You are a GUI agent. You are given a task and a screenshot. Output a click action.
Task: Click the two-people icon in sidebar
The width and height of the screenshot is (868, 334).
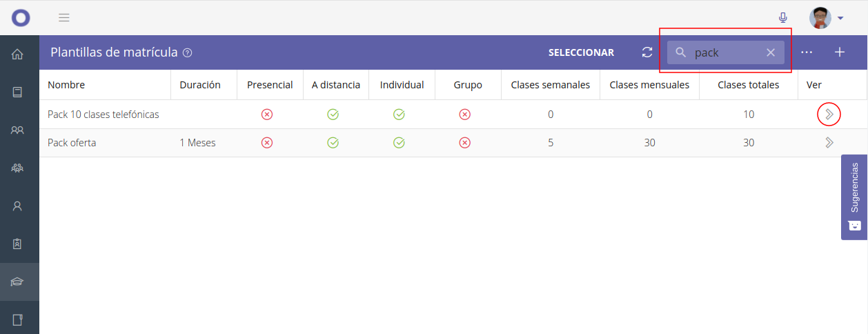[x=18, y=130]
